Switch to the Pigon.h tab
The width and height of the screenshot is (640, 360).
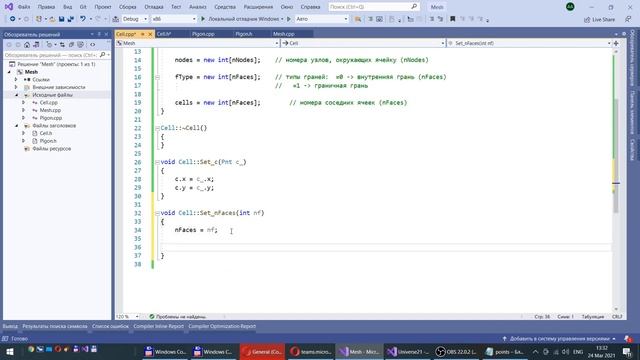(x=244, y=34)
